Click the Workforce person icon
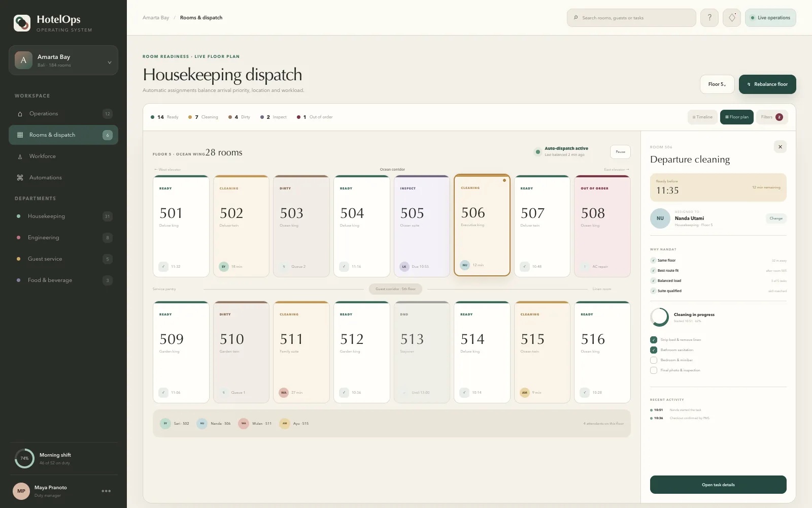 coord(20,156)
